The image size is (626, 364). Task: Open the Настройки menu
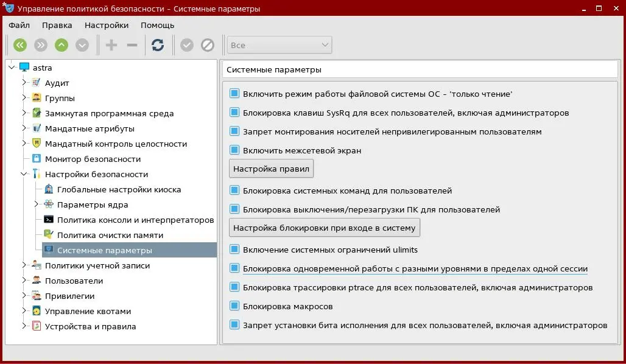[107, 25]
